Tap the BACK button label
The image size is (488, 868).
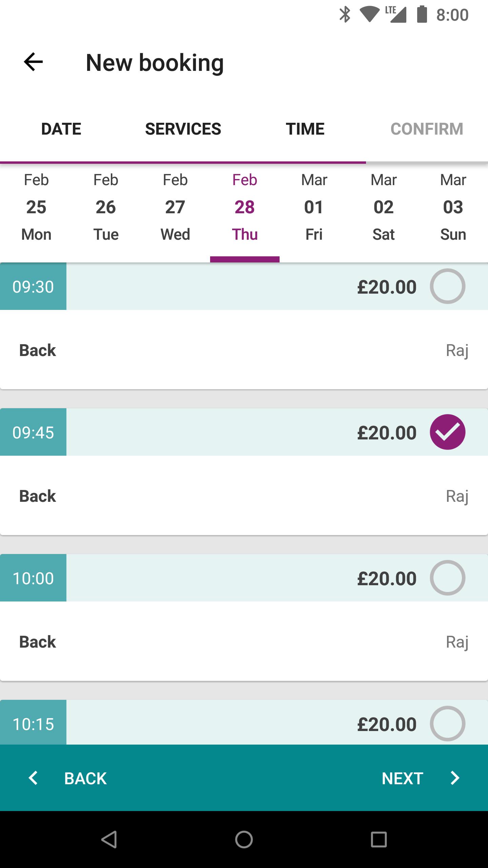click(x=85, y=778)
